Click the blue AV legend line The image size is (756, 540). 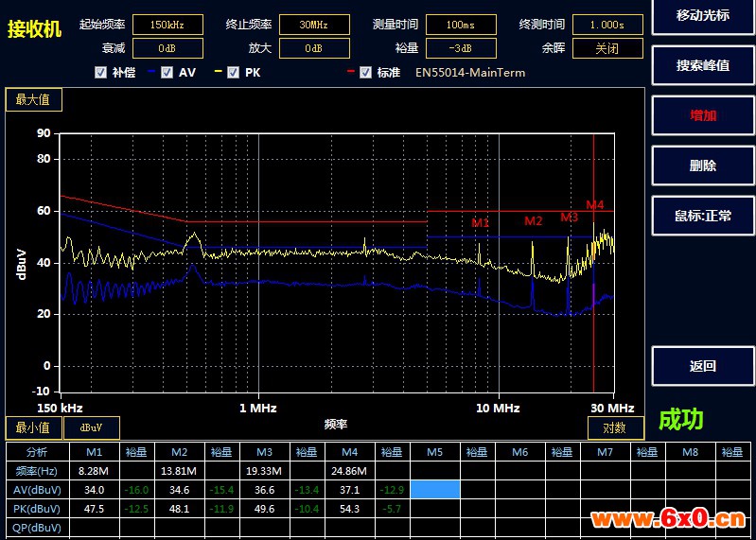pyautogui.click(x=151, y=71)
